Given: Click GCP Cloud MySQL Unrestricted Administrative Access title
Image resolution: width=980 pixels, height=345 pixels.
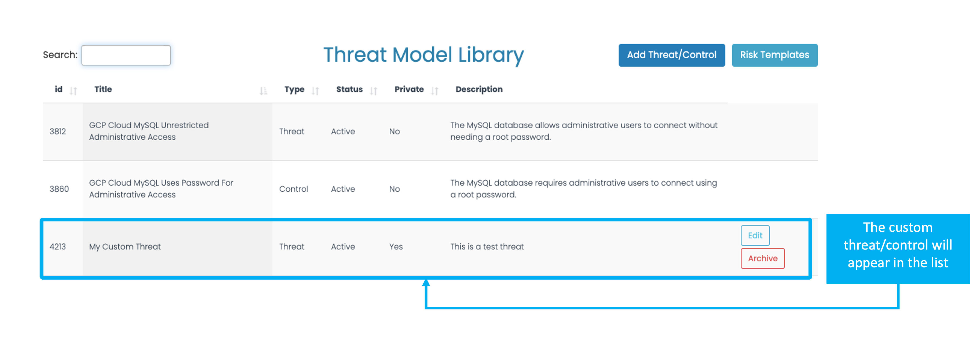Looking at the screenshot, I should [x=149, y=131].
